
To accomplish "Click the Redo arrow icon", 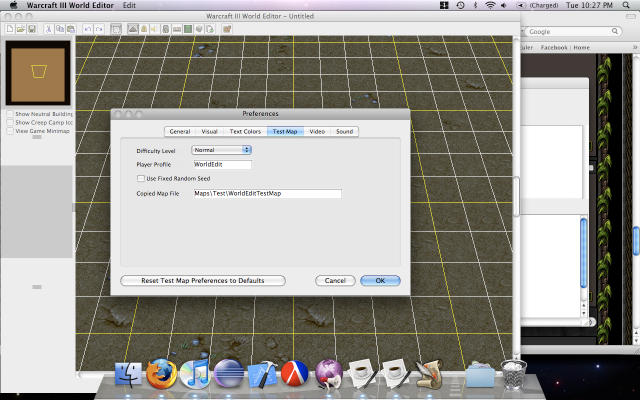I will (x=99, y=29).
